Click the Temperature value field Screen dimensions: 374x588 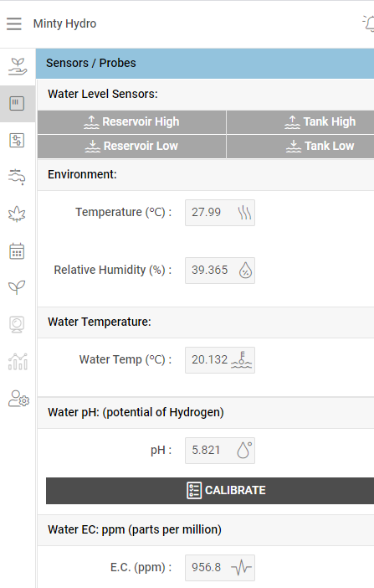click(220, 213)
